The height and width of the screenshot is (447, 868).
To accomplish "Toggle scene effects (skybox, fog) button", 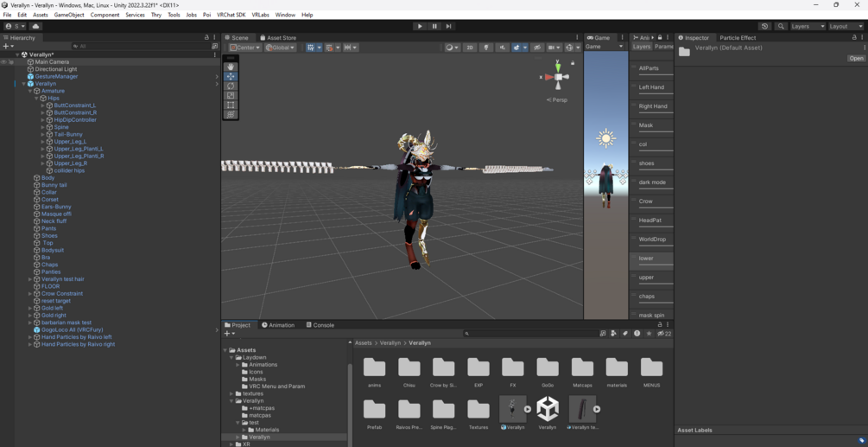I will click(x=517, y=48).
